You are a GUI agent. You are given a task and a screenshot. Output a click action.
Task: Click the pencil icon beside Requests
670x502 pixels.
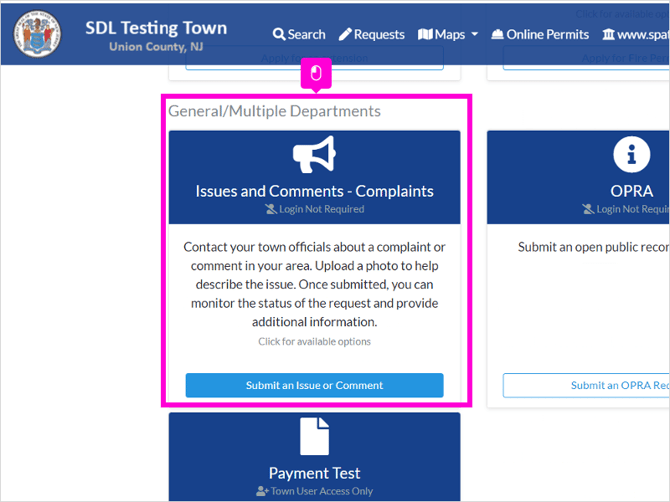pos(345,35)
